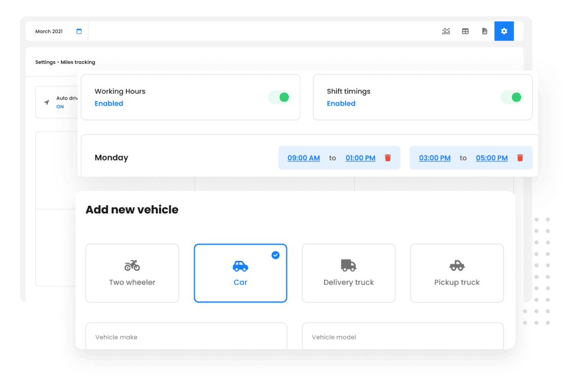Choose Delivery truck vehicle type
The width and height of the screenshot is (588, 388).
(x=349, y=273)
